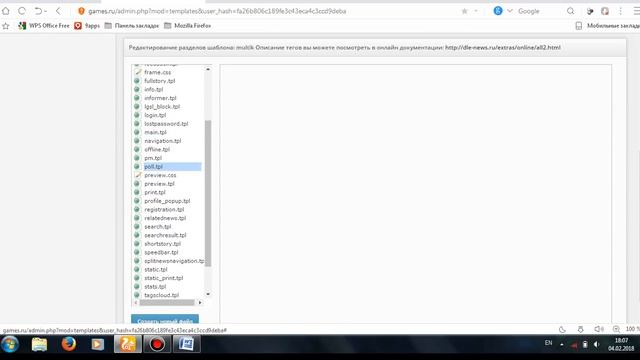The height and width of the screenshot is (360, 640).
Task: Click the blue create new file button
Action: (x=165, y=319)
